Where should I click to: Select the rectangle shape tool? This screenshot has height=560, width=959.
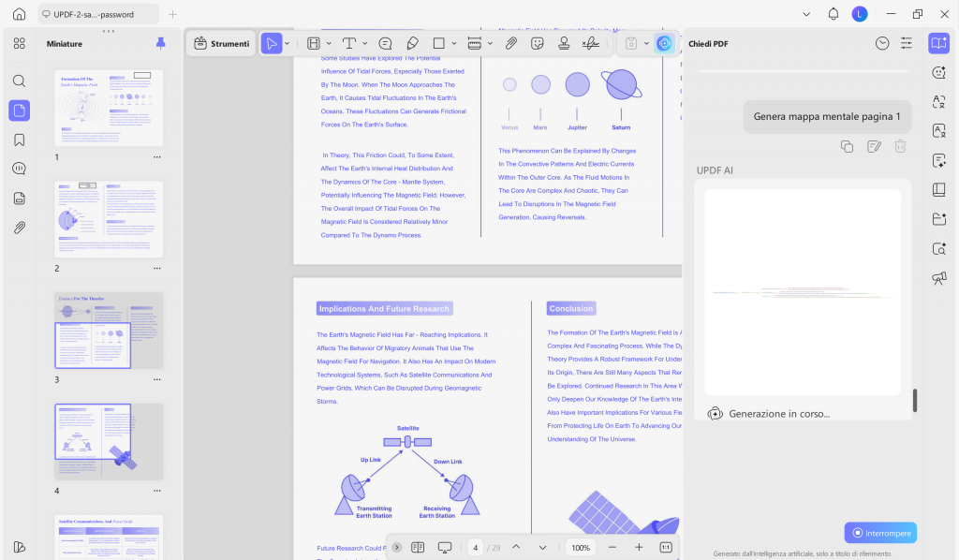tap(438, 43)
